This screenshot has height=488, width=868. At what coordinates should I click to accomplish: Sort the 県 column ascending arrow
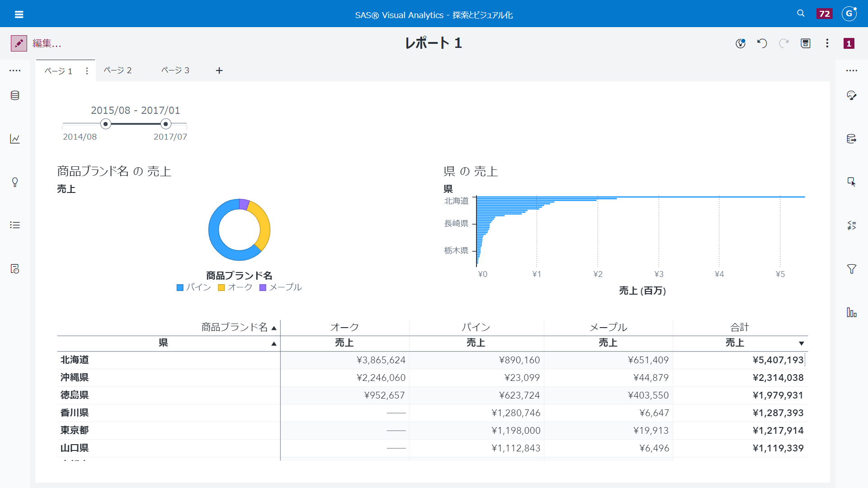coord(274,344)
